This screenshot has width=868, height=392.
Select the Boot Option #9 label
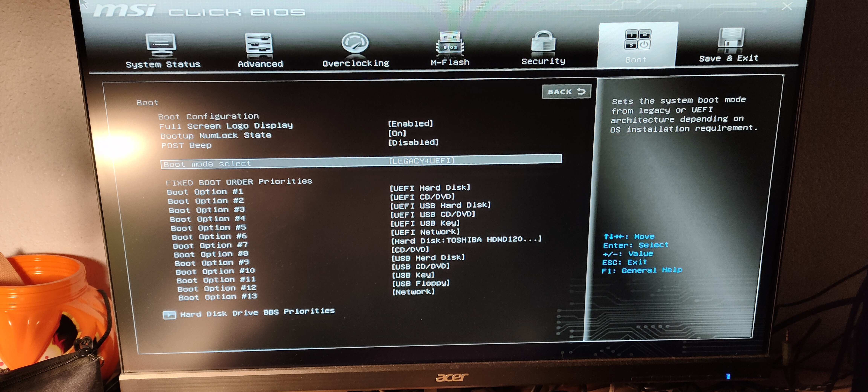point(212,263)
